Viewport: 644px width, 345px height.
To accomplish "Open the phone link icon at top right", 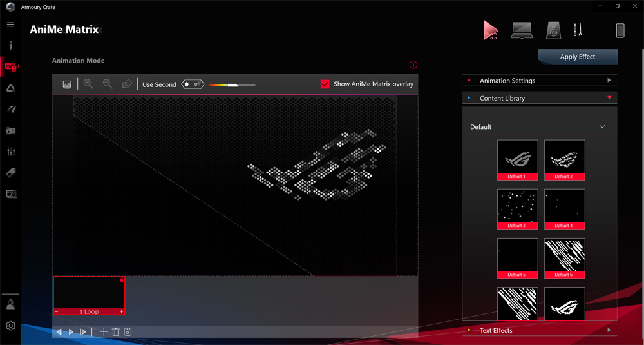I will [620, 30].
